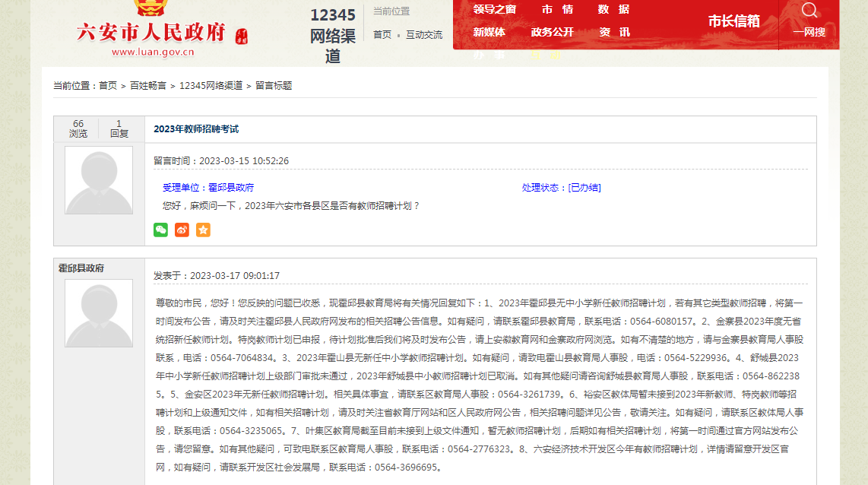Image resolution: width=868 pixels, height=485 pixels.
Task: Go to 首页 in the breadcrumb trail
Action: (x=108, y=86)
